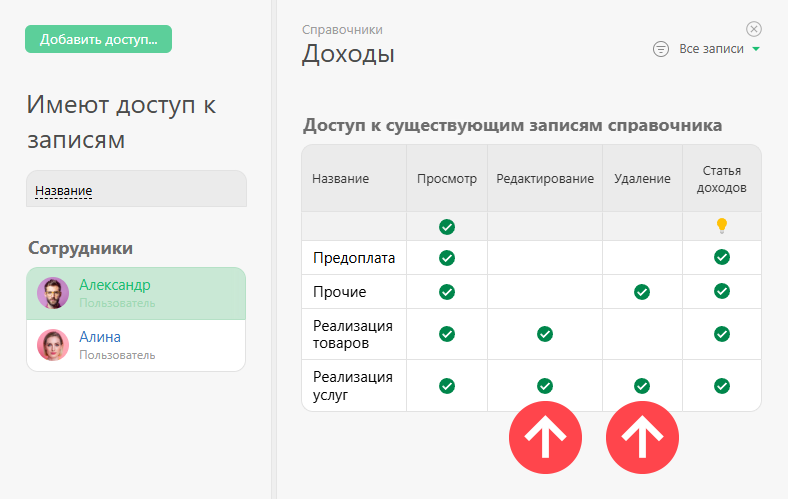
Task: Click the Название filter input field
Action: click(x=136, y=190)
